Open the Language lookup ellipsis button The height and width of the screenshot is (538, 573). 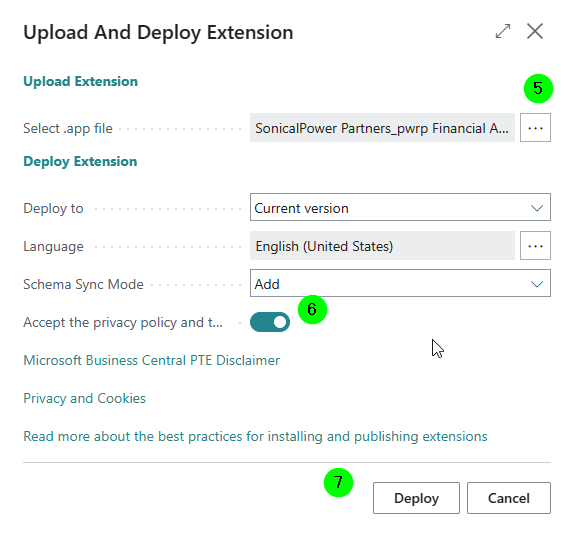[535, 246]
